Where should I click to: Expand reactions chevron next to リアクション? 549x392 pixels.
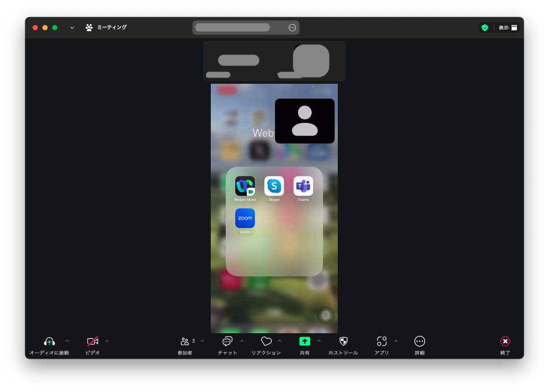click(279, 341)
